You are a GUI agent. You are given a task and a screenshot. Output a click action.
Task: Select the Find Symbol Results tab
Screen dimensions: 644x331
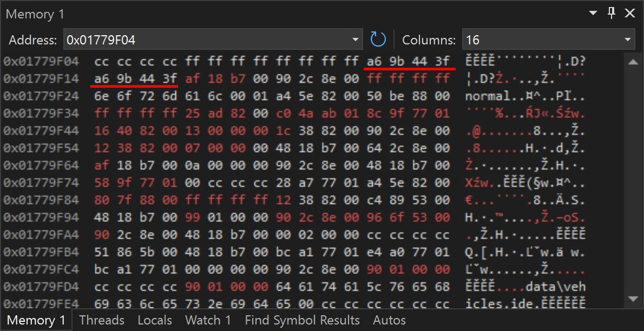click(x=302, y=320)
